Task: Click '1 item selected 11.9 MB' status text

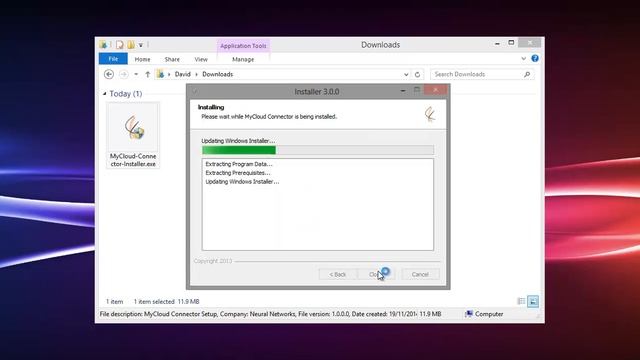Action: coord(167,302)
